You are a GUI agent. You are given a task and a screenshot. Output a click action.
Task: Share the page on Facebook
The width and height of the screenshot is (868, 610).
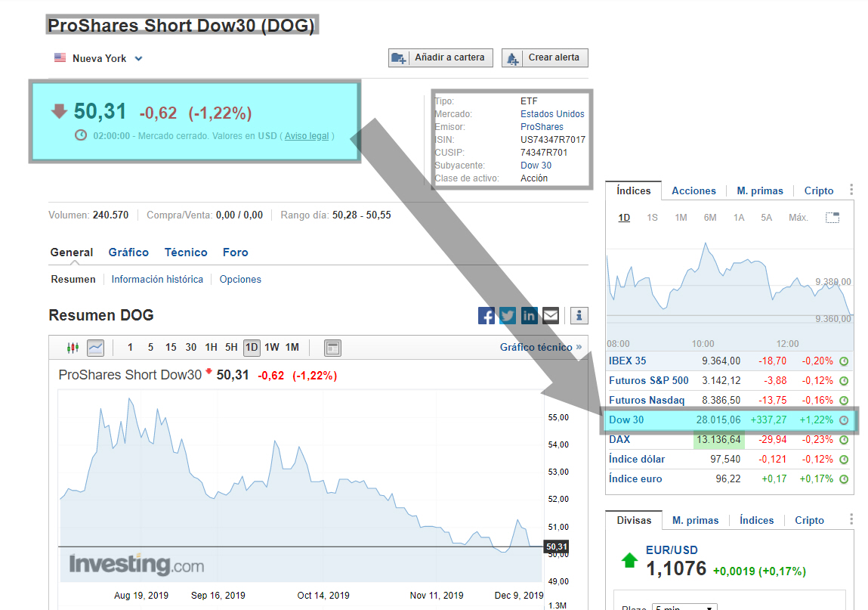pyautogui.click(x=487, y=315)
